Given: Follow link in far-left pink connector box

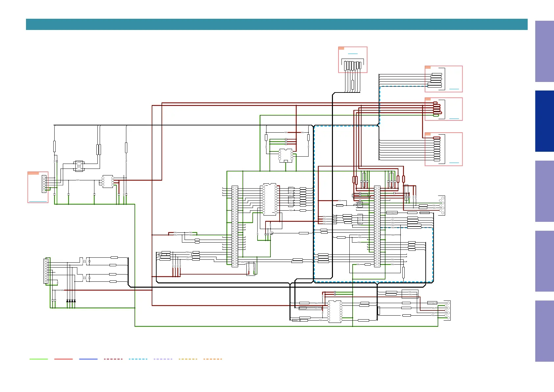Looking at the screenshot, I should click(x=38, y=201).
